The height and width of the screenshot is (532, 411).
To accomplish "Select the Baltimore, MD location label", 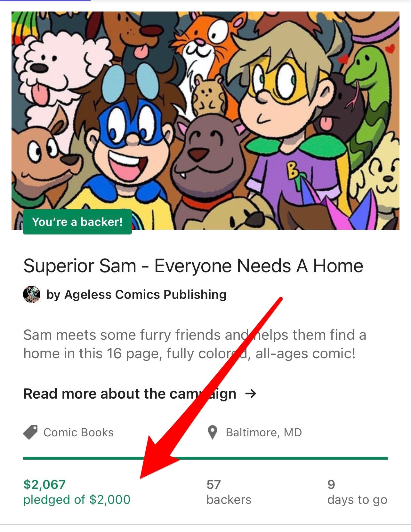I will pyautogui.click(x=264, y=433).
